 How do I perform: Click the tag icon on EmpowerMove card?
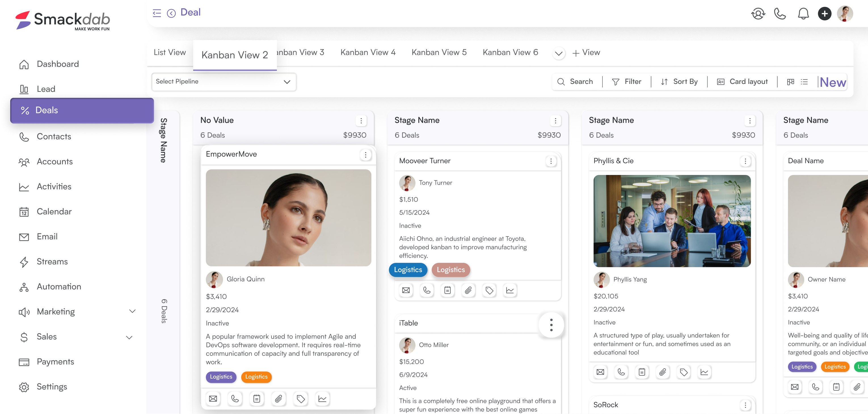301,398
